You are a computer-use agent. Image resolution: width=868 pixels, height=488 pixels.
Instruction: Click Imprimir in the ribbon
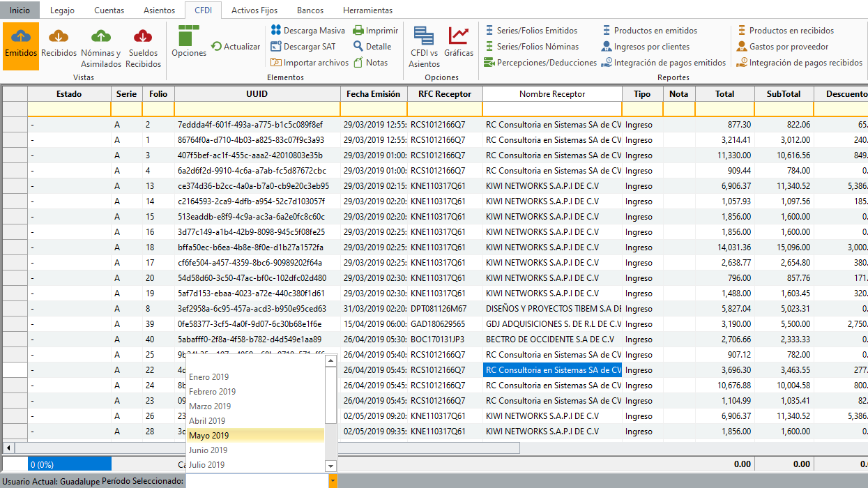(375, 31)
